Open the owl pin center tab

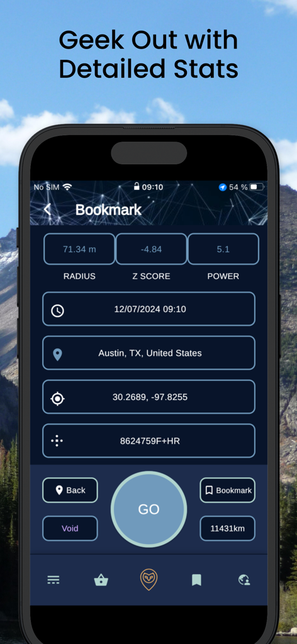point(148,579)
